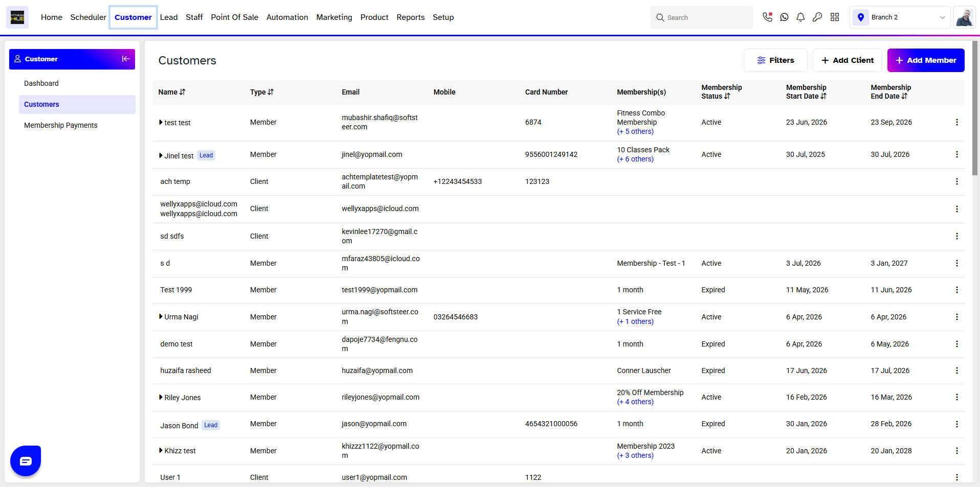This screenshot has width=980, height=487.
Task: Open the chat support bubble
Action: pos(26,461)
